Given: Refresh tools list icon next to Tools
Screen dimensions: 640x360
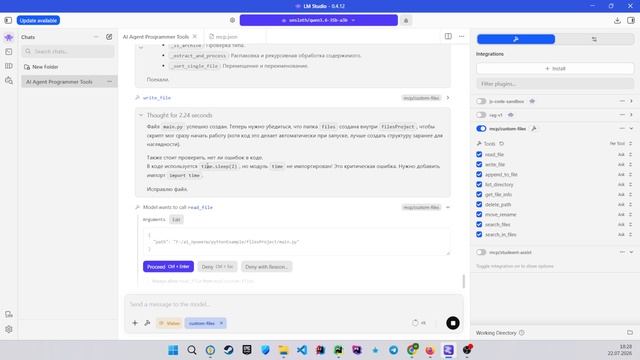Looking at the screenshot, I should [502, 144].
